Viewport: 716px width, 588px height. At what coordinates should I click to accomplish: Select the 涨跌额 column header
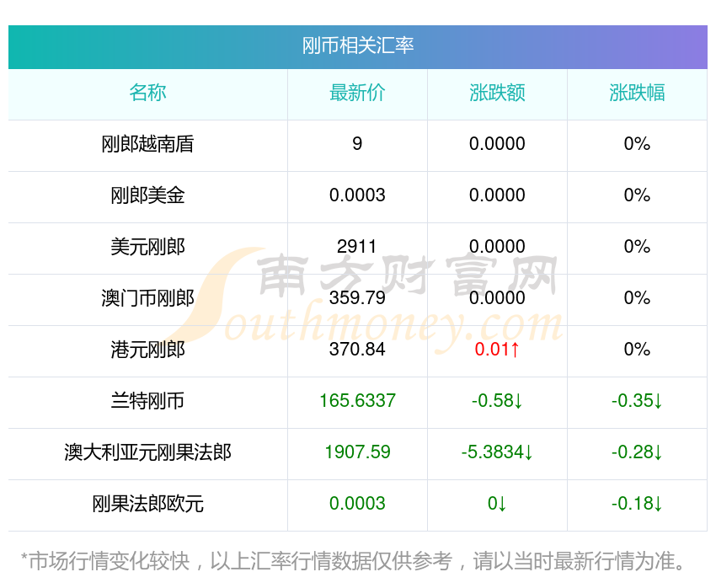(x=497, y=93)
